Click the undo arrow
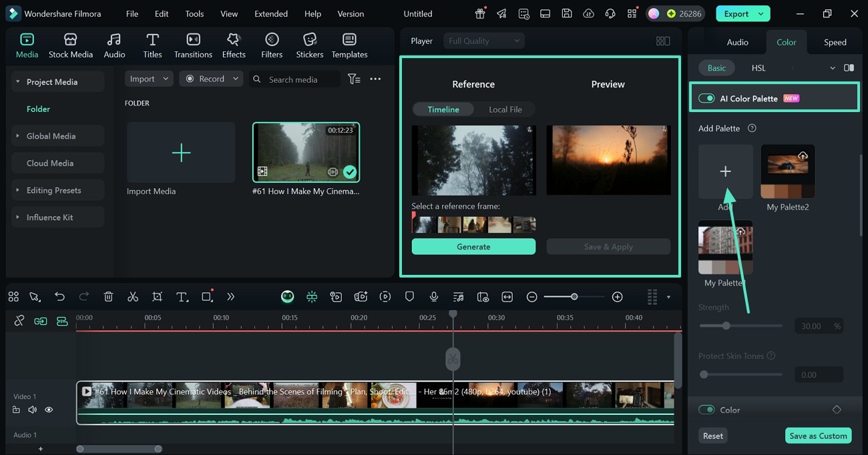Screen dimensions: 868x455 59,297
